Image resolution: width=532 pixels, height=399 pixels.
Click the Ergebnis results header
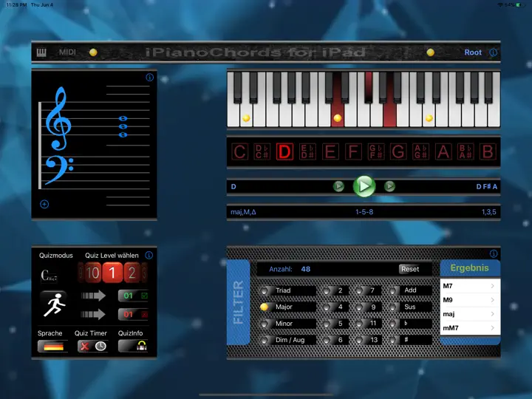pyautogui.click(x=470, y=268)
